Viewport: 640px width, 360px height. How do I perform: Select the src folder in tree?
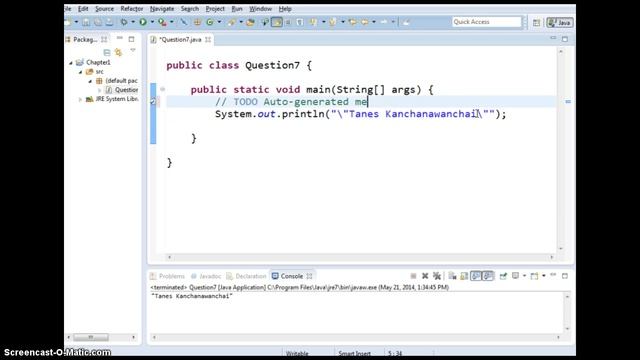99,71
